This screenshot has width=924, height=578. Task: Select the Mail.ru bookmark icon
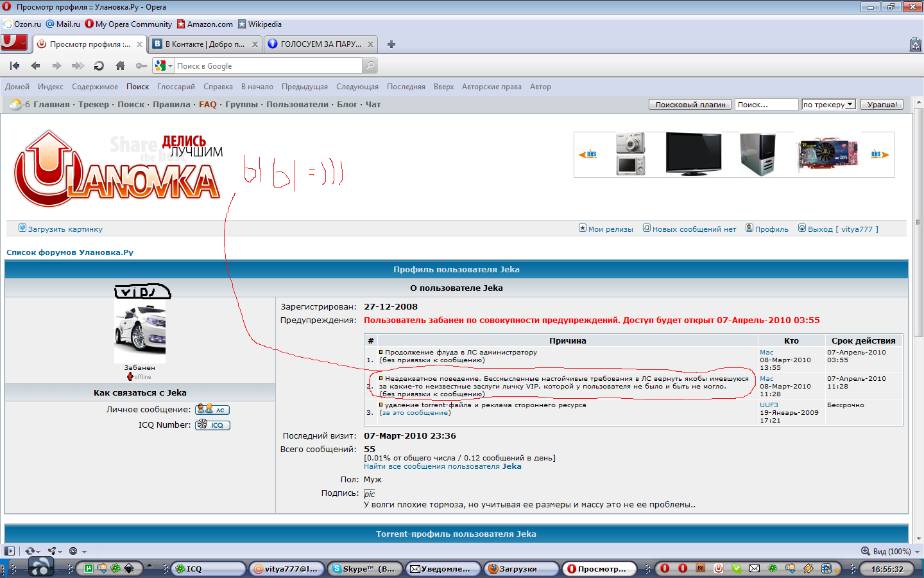[51, 24]
